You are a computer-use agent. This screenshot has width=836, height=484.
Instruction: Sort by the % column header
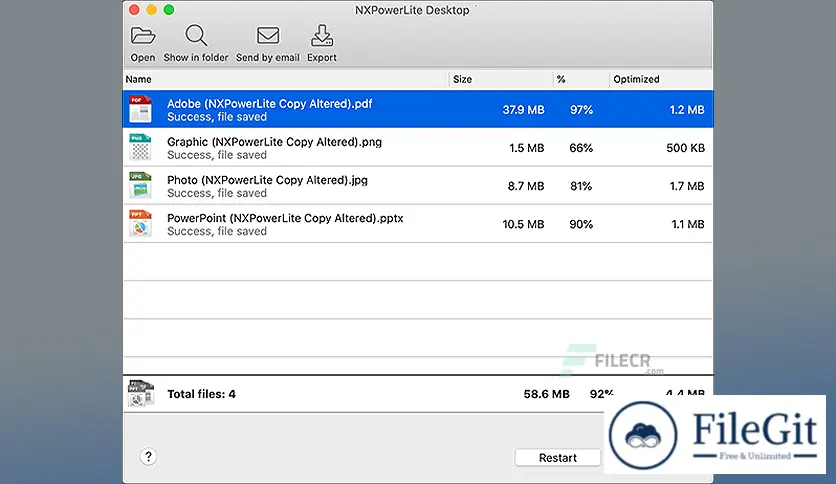[x=561, y=79]
